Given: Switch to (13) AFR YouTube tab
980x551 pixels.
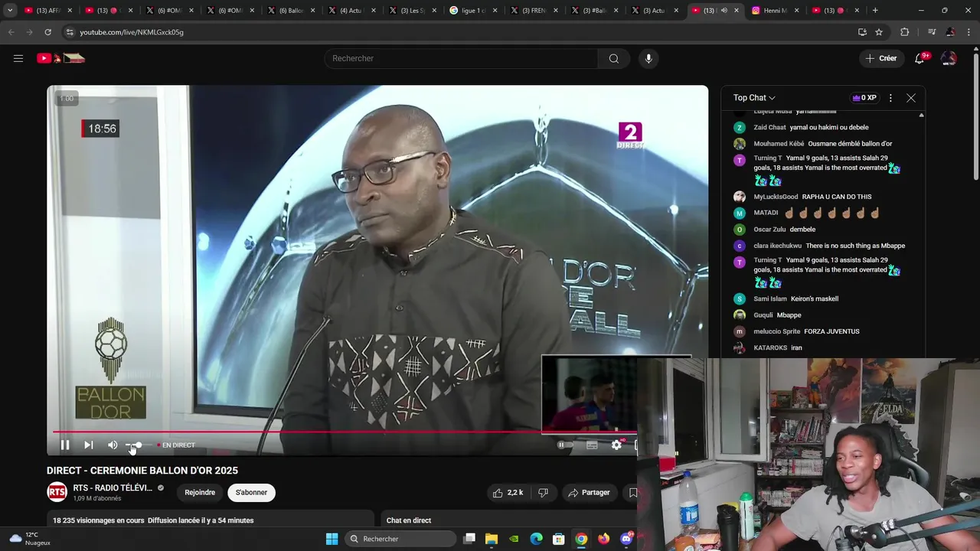Looking at the screenshot, I should [47, 11].
